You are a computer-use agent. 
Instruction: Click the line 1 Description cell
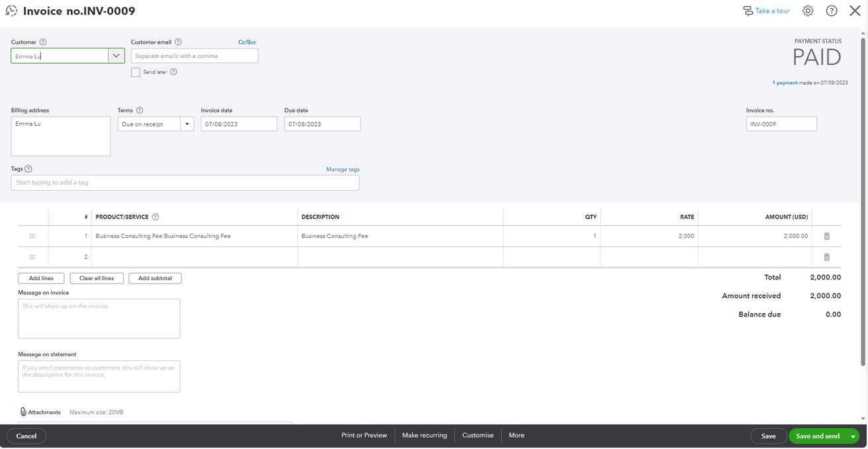(x=400, y=236)
